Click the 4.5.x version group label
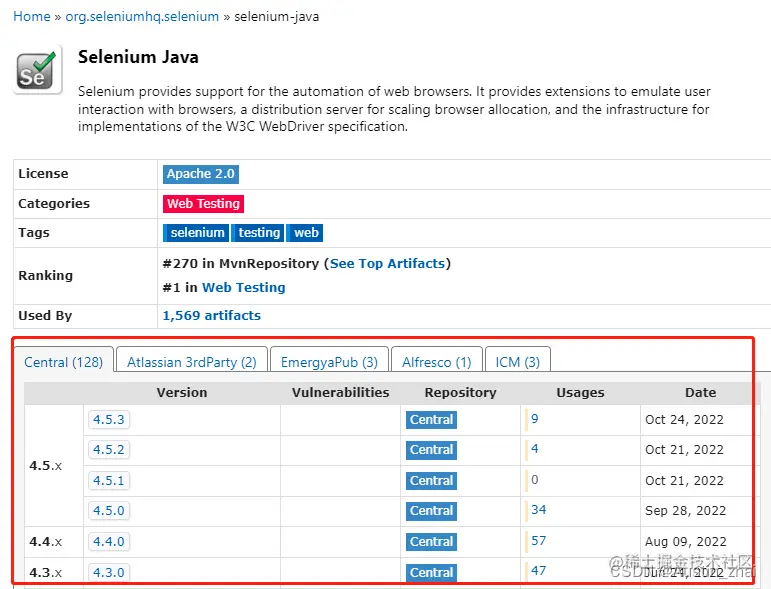771x589 pixels. 46,466
